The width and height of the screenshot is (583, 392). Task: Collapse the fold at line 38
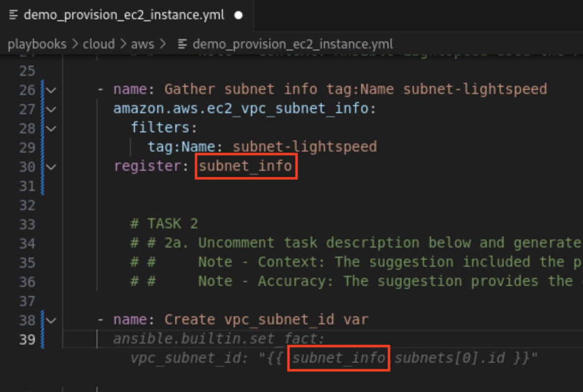[52, 320]
